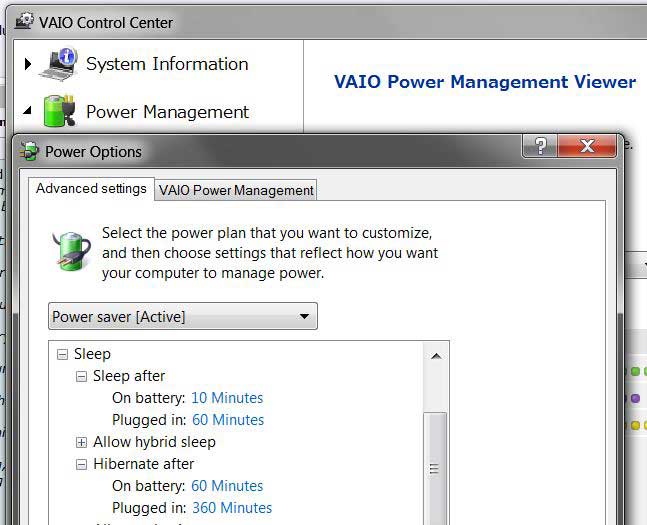The width and height of the screenshot is (647, 525).
Task: Click the settings list scrollbar thumb
Action: pos(435,468)
